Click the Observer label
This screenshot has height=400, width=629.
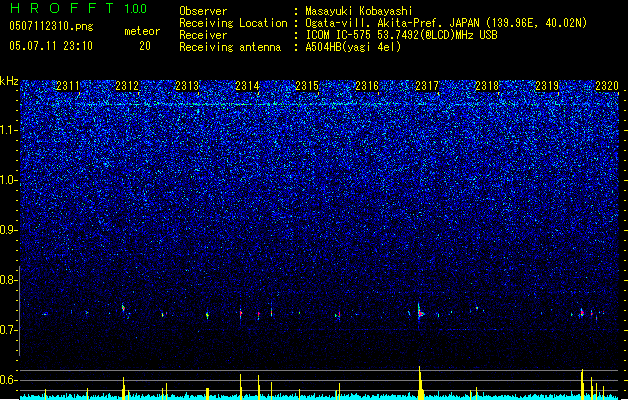click(x=203, y=11)
